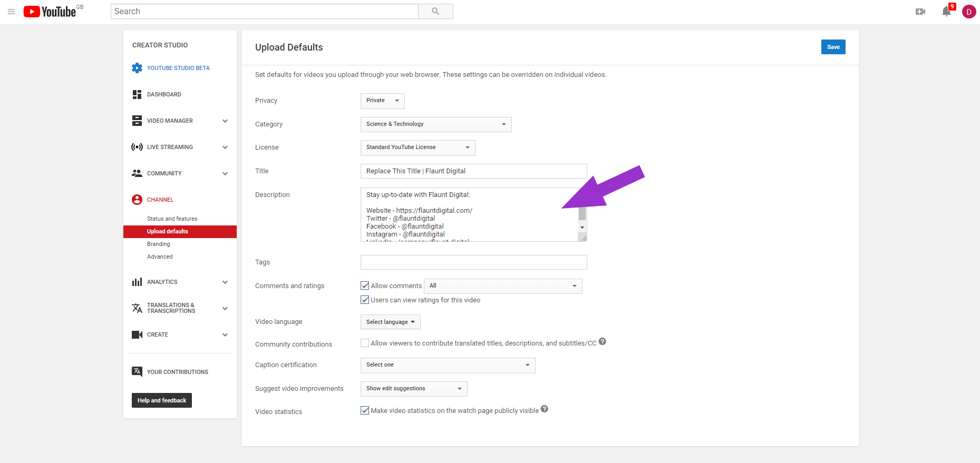Open the upload video camera icon
The image size is (980, 463).
pyautogui.click(x=920, y=12)
